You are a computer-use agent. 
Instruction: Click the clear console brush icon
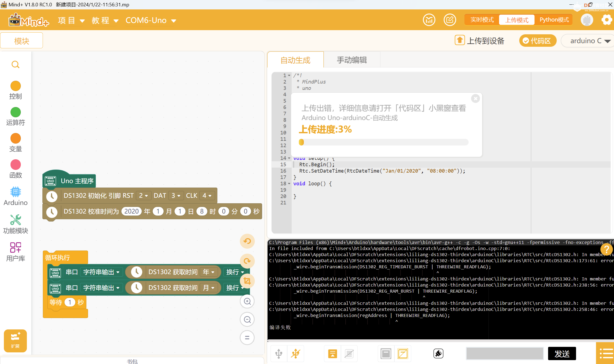pyautogui.click(x=438, y=353)
